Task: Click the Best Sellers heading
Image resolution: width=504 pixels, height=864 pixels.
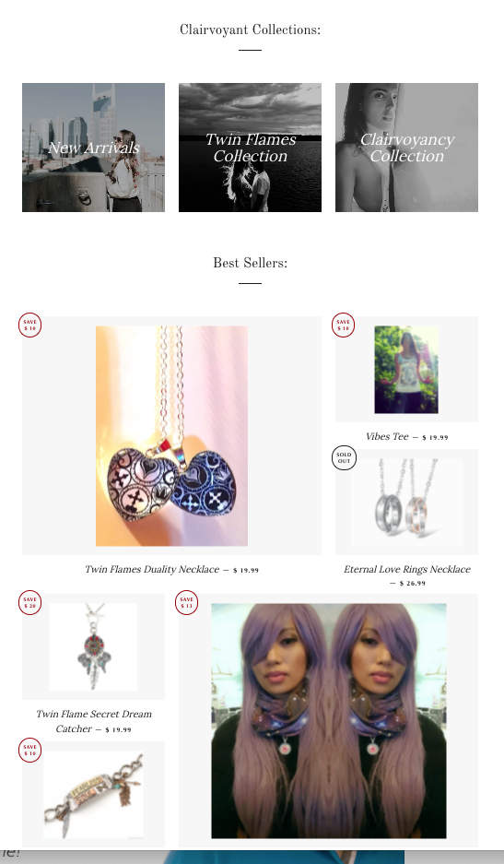Action: point(250,263)
